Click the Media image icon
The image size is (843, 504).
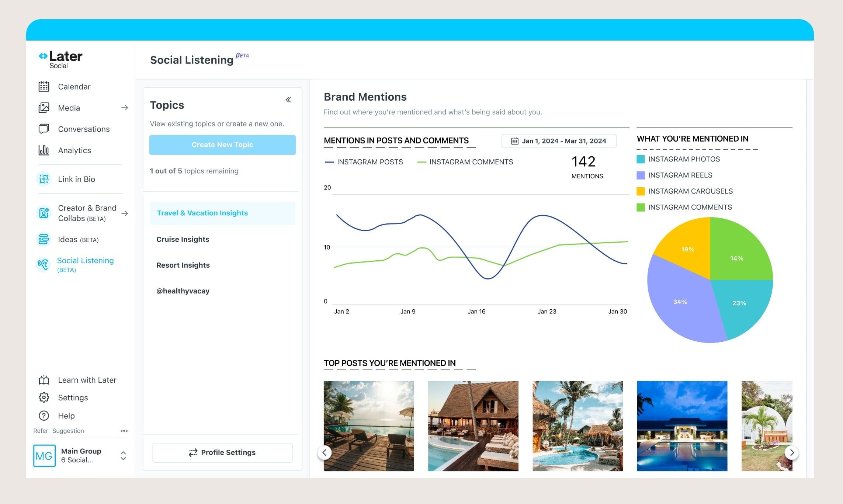pyautogui.click(x=44, y=108)
